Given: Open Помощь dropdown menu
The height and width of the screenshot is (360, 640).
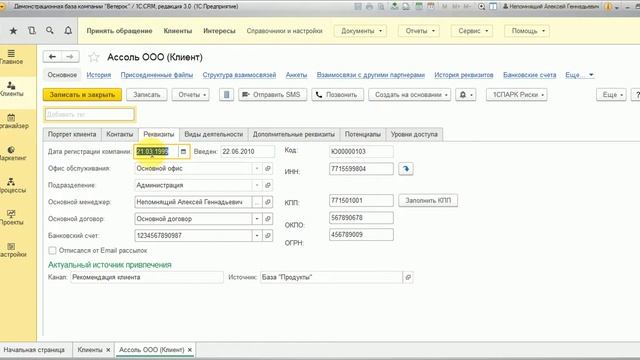Looking at the screenshot, I should 527,31.
